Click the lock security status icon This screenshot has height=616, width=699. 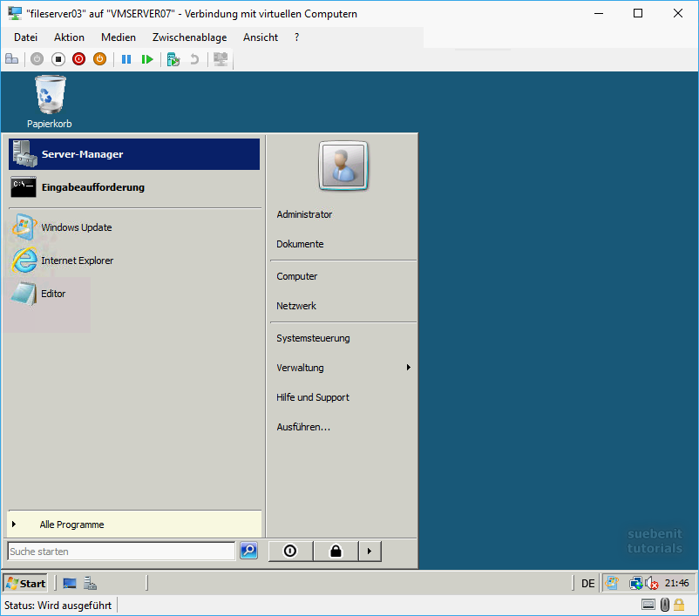[x=679, y=605]
